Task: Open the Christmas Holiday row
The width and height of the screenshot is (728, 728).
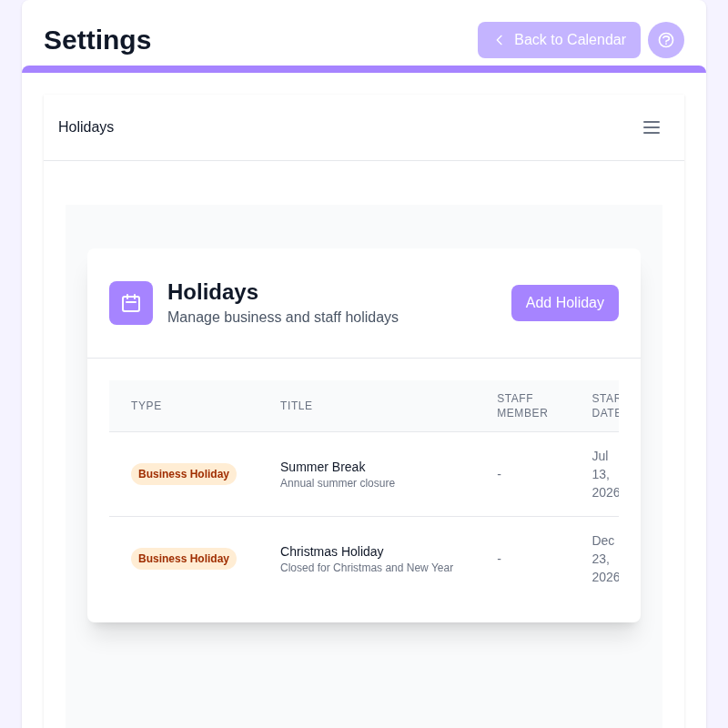Action: pos(364,559)
